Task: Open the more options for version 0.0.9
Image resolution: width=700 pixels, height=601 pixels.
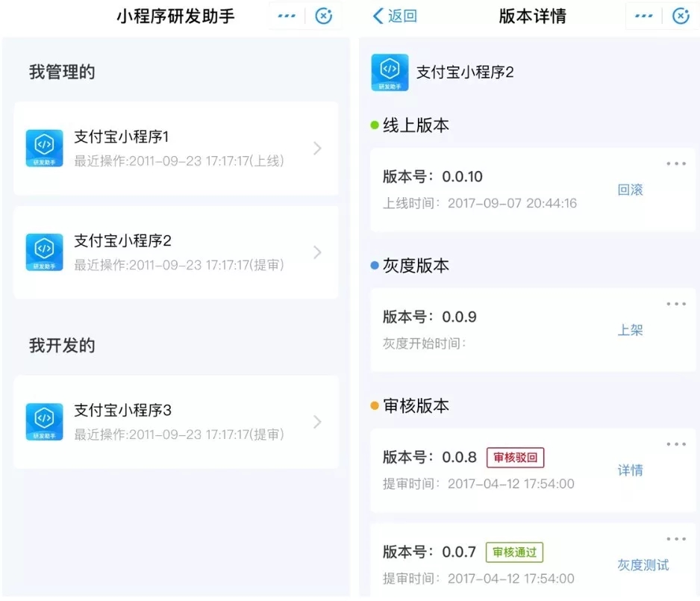Action: 676,304
